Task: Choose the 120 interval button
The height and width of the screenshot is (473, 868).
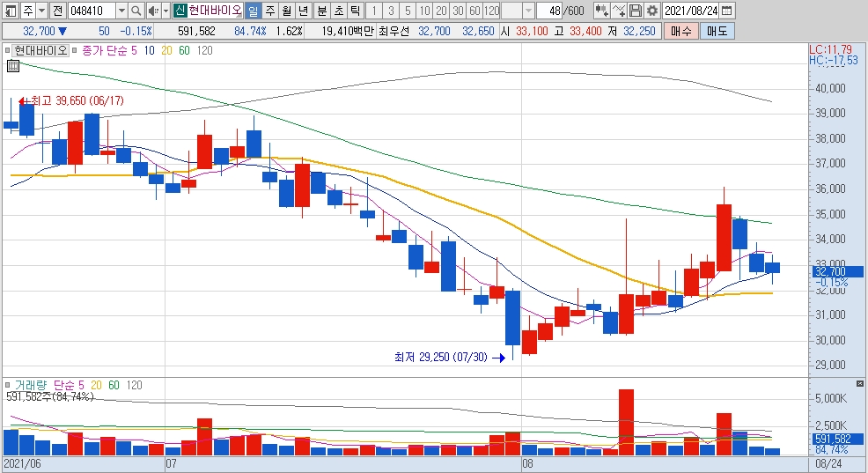Action: pyautogui.click(x=491, y=11)
